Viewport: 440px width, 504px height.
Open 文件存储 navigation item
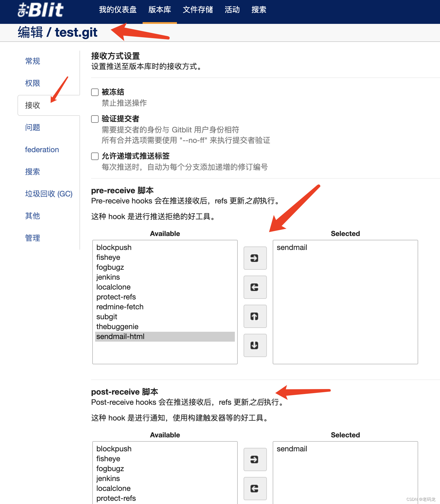[x=198, y=10]
